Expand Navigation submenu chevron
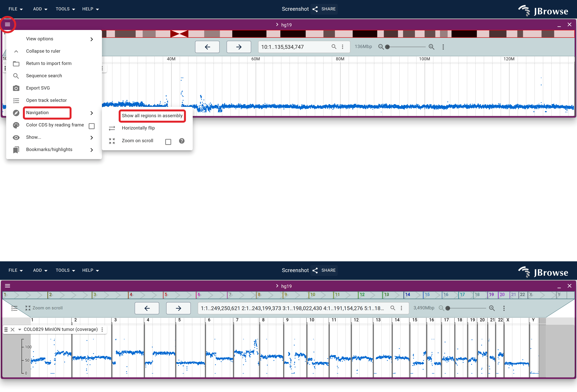Screen dimensions: 577x392 click(x=92, y=113)
